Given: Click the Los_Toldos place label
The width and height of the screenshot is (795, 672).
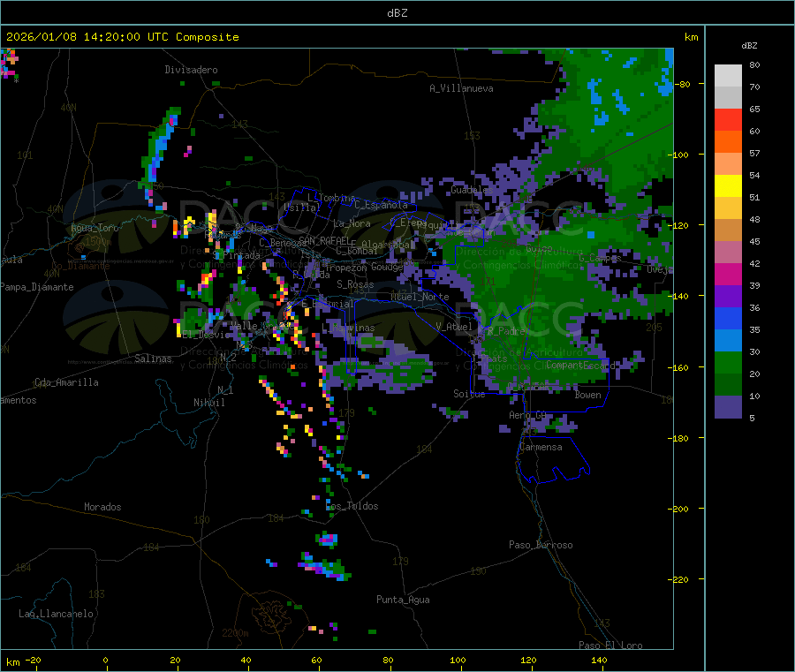Looking at the screenshot, I should click(352, 506).
